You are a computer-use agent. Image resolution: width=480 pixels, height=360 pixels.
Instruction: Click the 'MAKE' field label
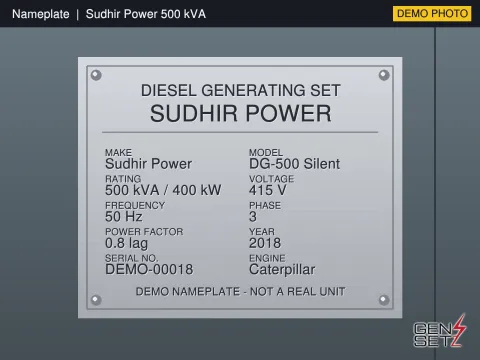click(119, 152)
